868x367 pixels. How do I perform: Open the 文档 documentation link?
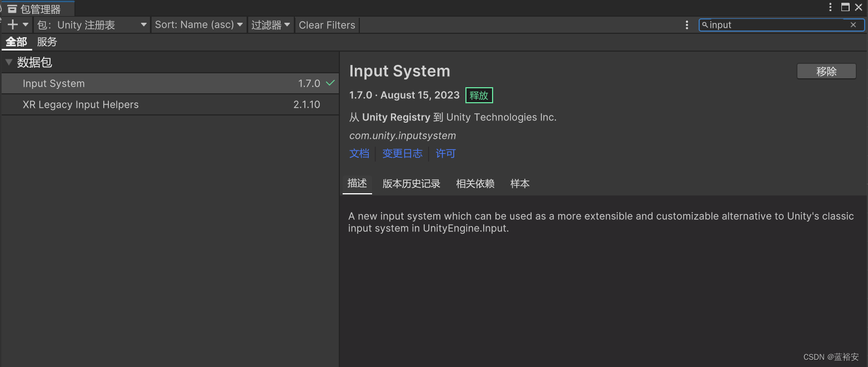coord(359,153)
